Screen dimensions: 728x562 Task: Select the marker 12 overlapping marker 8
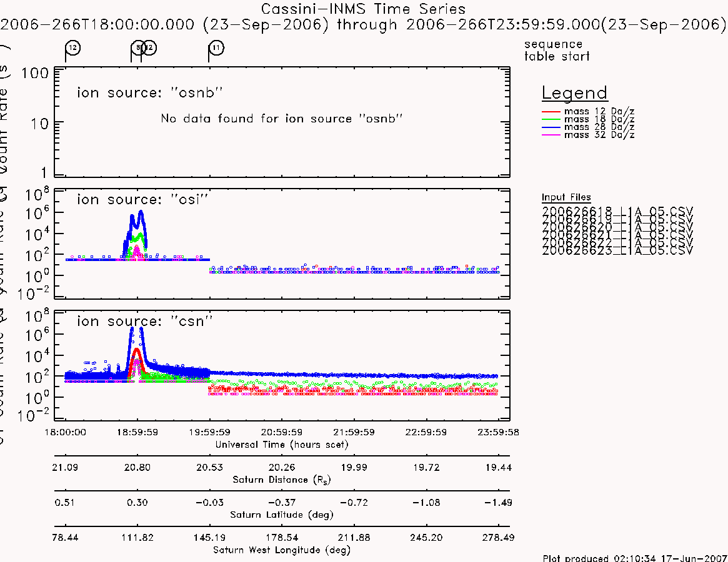pos(149,48)
